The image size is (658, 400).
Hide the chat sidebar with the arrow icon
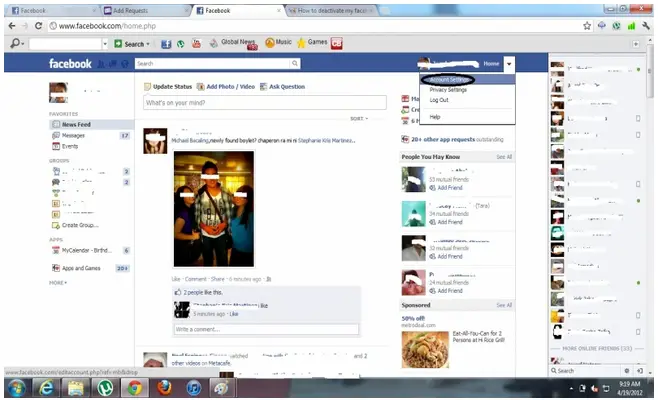(640, 371)
